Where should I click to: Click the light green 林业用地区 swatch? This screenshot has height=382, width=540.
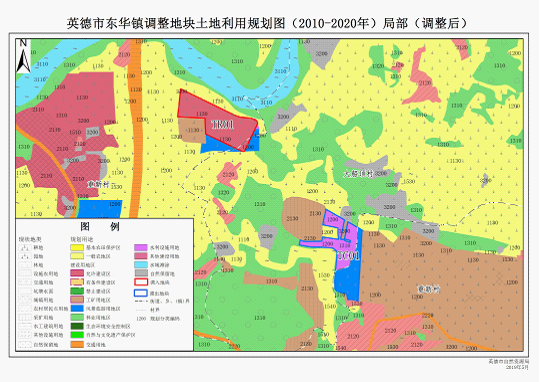[x=77, y=317]
